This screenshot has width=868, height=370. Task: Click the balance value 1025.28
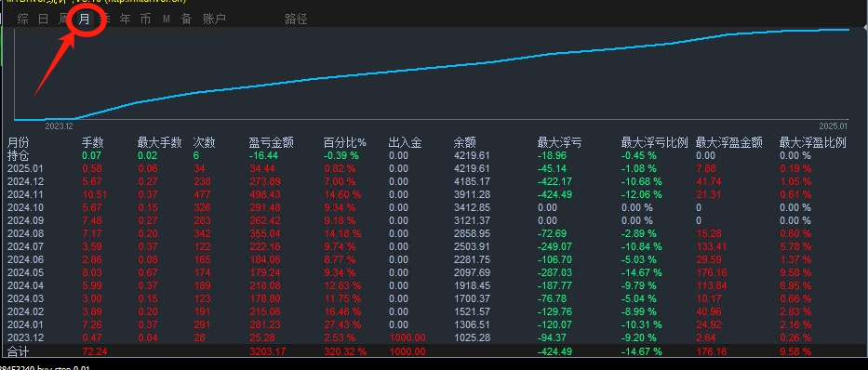472,337
